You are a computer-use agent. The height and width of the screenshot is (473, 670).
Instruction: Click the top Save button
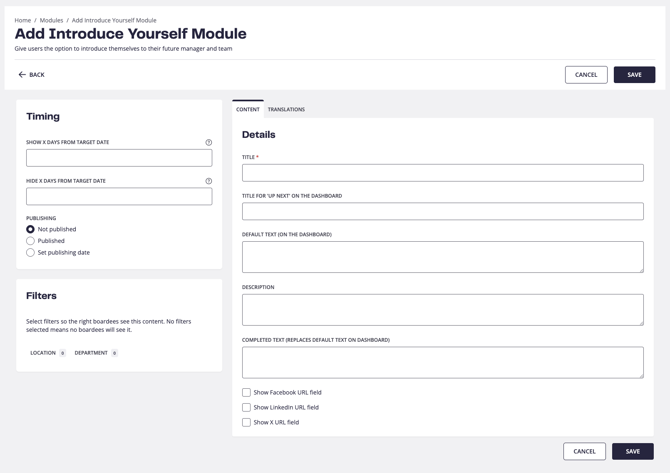click(635, 75)
